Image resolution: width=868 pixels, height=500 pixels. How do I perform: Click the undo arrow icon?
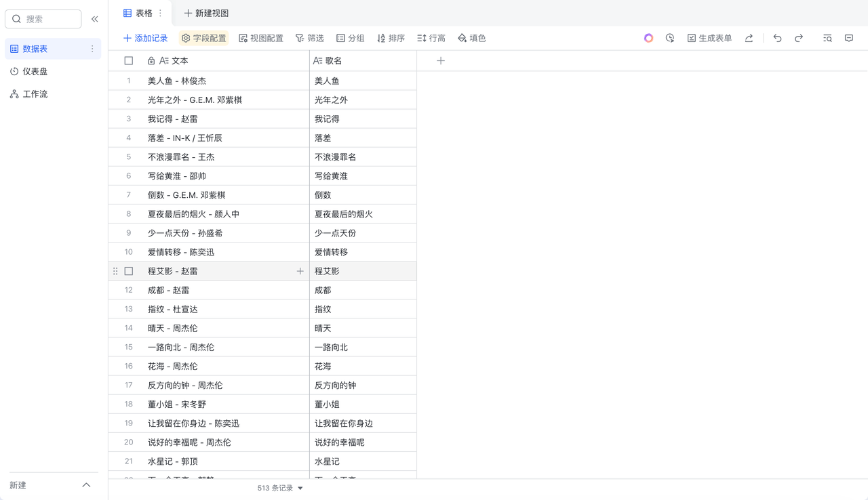click(x=777, y=38)
